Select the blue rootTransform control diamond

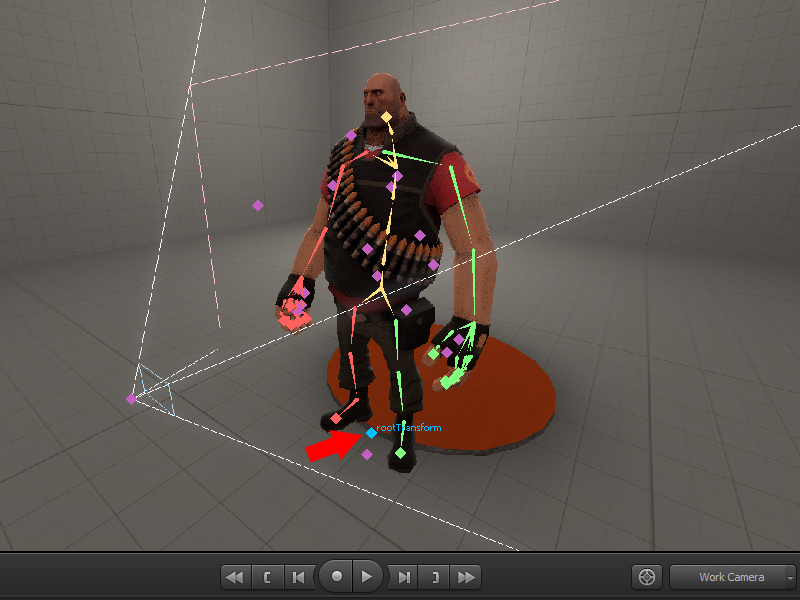(371, 433)
